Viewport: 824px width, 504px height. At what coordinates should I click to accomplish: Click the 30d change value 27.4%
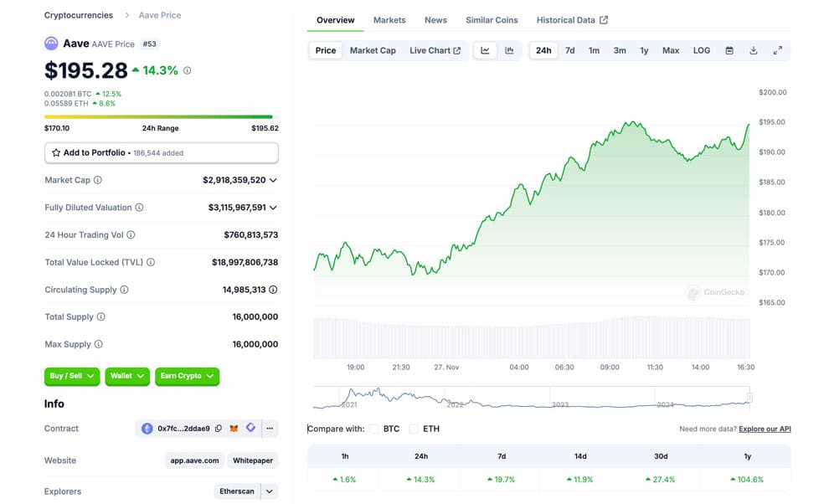tap(660, 480)
